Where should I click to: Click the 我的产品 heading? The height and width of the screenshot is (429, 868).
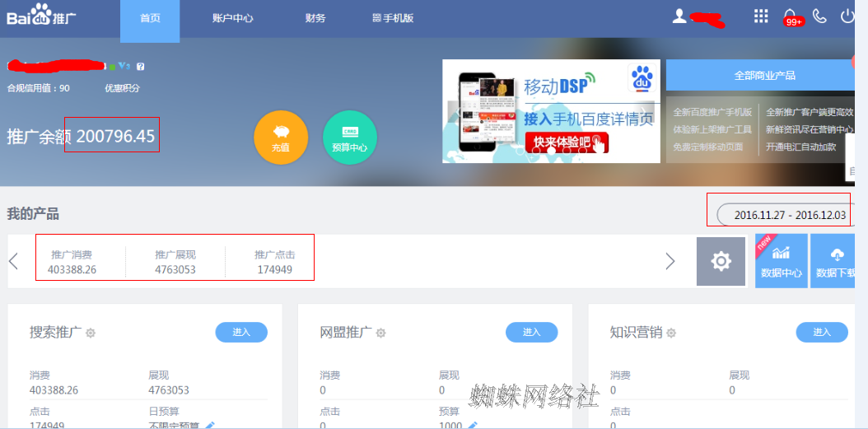click(33, 213)
